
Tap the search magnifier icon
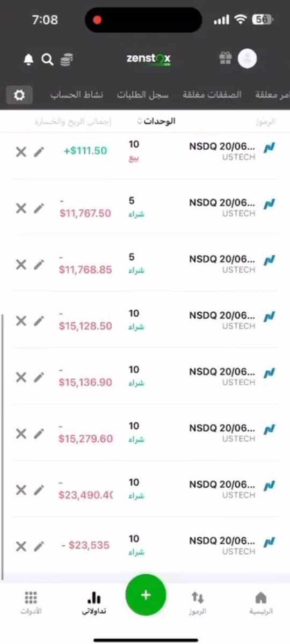click(47, 60)
